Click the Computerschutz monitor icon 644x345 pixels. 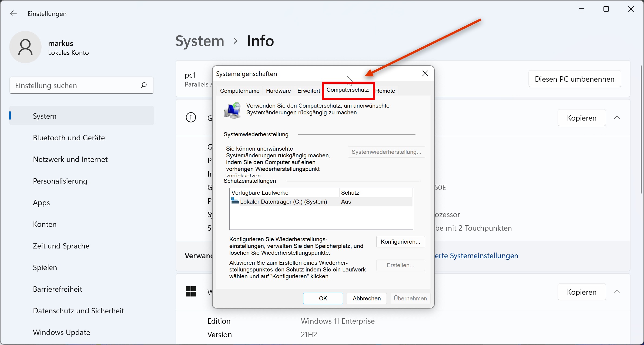232,110
